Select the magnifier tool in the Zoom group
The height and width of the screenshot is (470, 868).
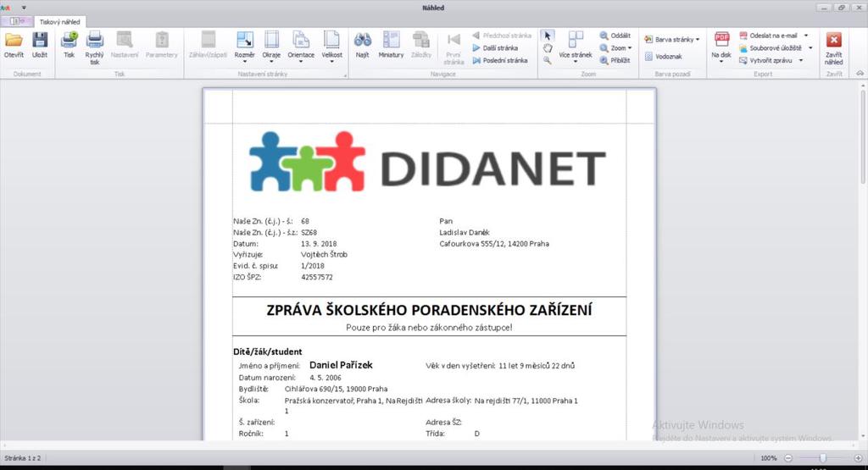548,60
